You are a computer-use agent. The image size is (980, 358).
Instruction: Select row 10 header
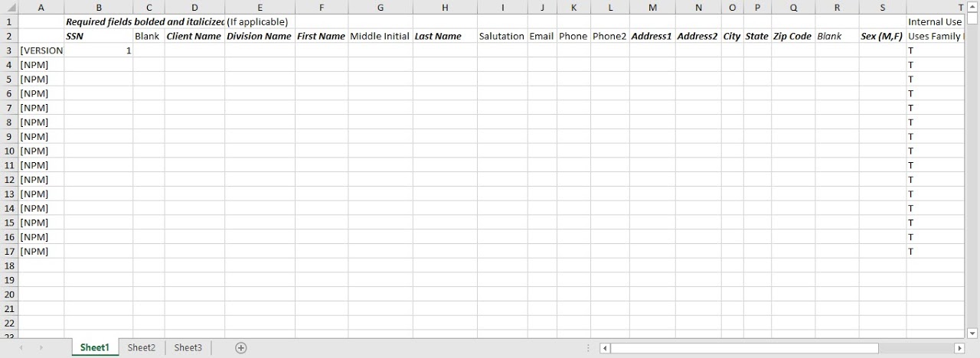[x=9, y=151]
